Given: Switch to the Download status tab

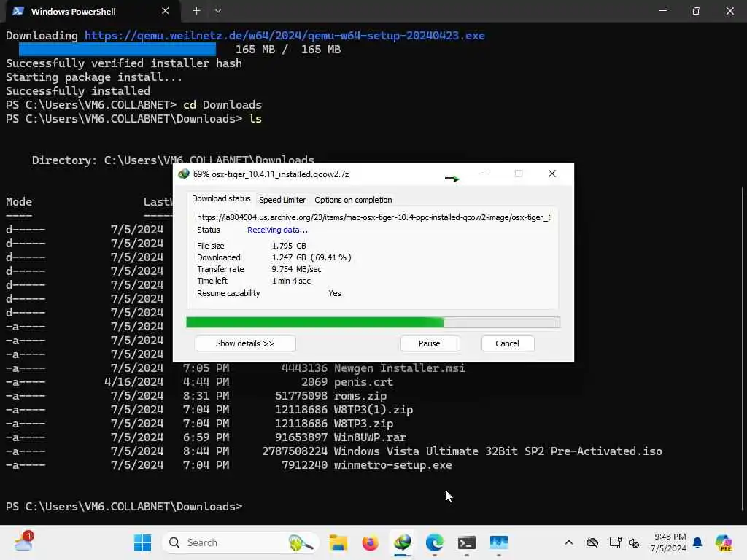Looking at the screenshot, I should point(221,198).
